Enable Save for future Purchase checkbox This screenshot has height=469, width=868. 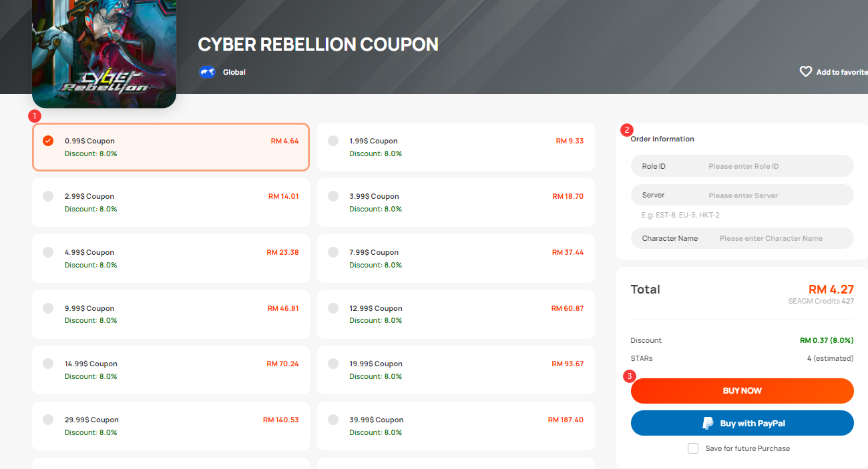(693, 448)
